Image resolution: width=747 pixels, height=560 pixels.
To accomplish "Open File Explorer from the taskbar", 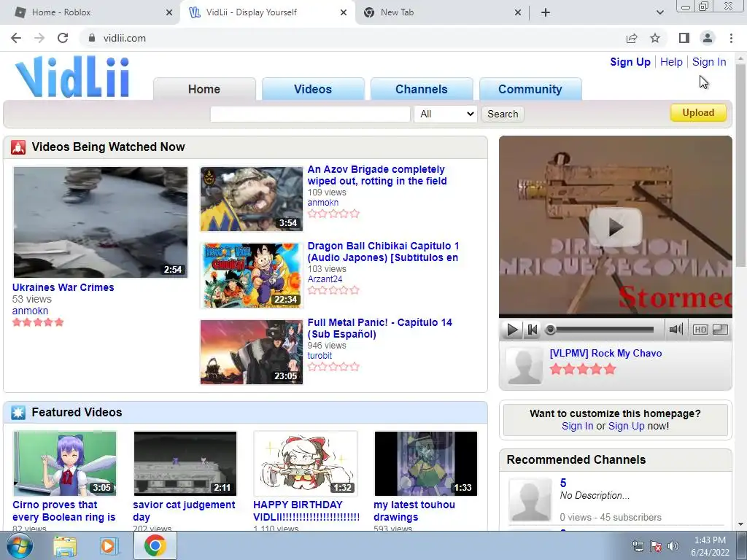I will (x=65, y=546).
